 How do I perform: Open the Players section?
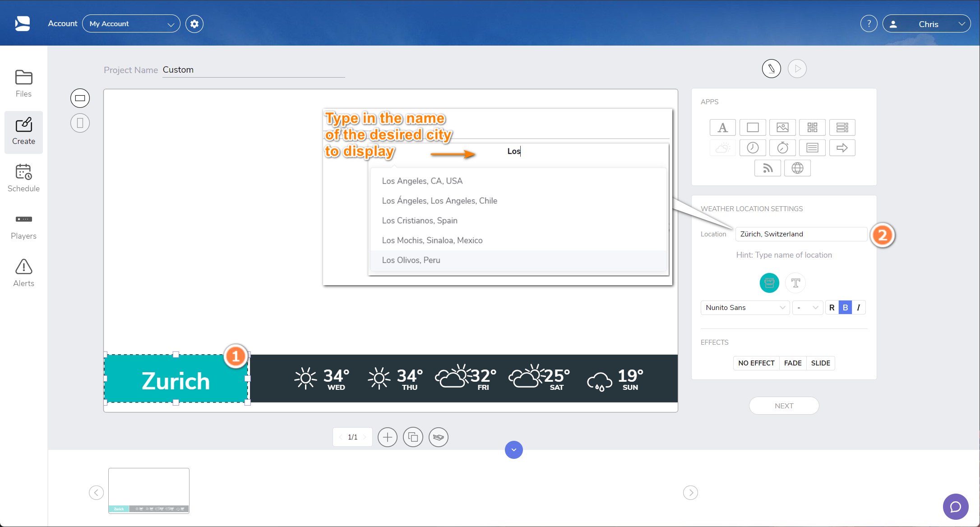coord(23,227)
